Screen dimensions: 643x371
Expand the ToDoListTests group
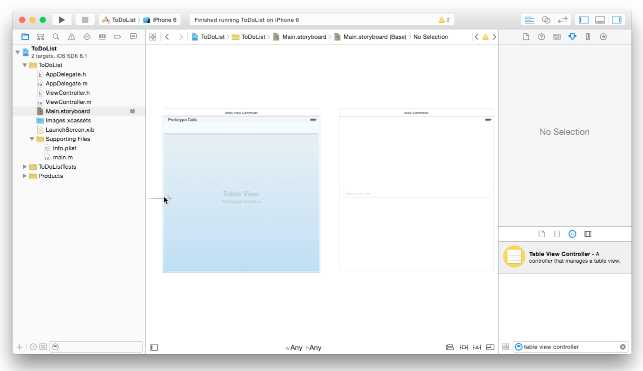(x=25, y=166)
